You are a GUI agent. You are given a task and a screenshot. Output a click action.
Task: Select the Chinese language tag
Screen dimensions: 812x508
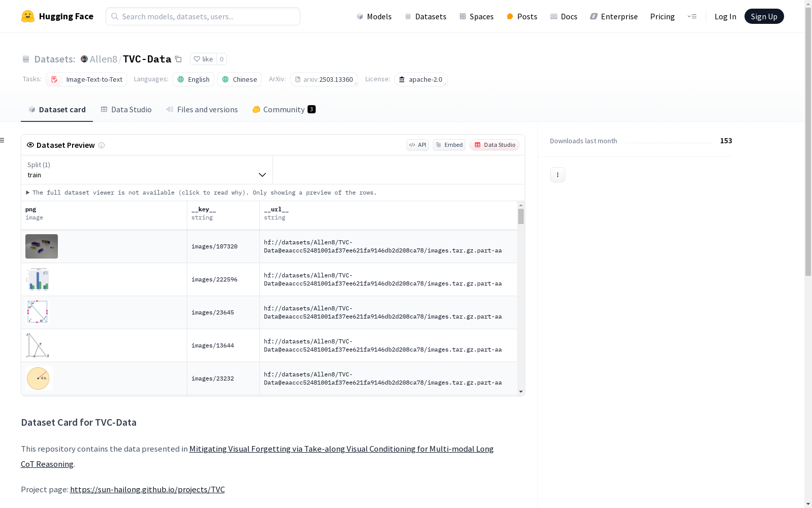click(240, 79)
